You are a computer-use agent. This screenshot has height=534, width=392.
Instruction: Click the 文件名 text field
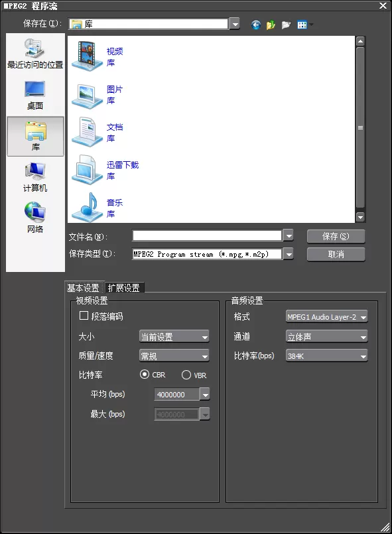click(x=207, y=235)
